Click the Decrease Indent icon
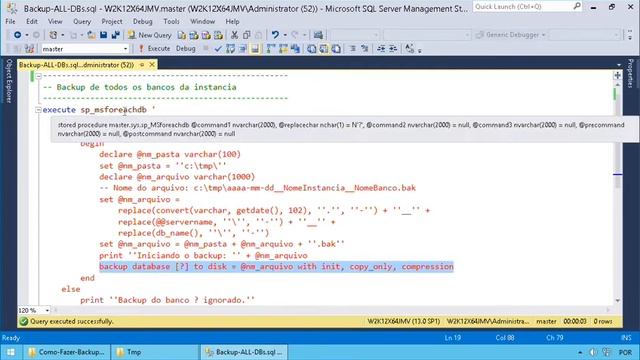This screenshot has height=360, width=640. (x=381, y=49)
